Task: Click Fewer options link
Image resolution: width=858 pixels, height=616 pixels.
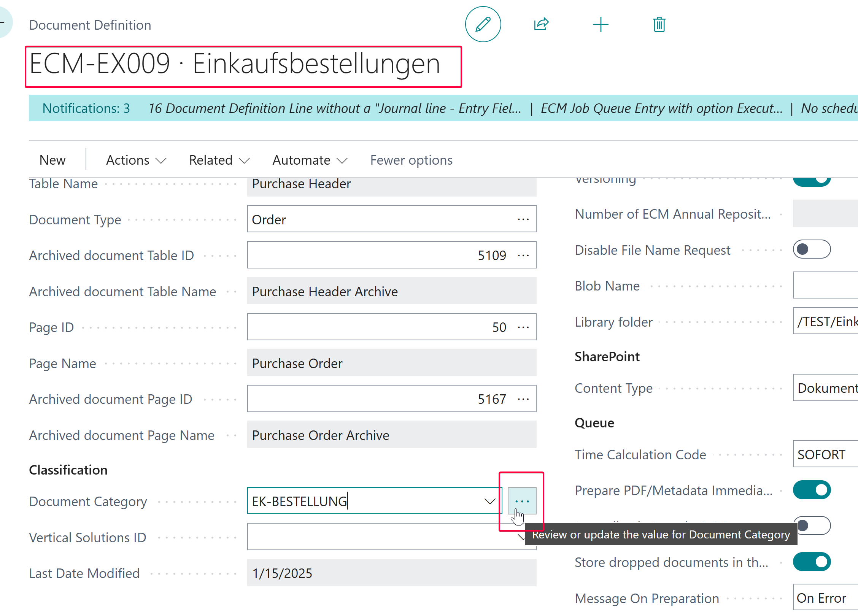Action: pyautogui.click(x=411, y=160)
